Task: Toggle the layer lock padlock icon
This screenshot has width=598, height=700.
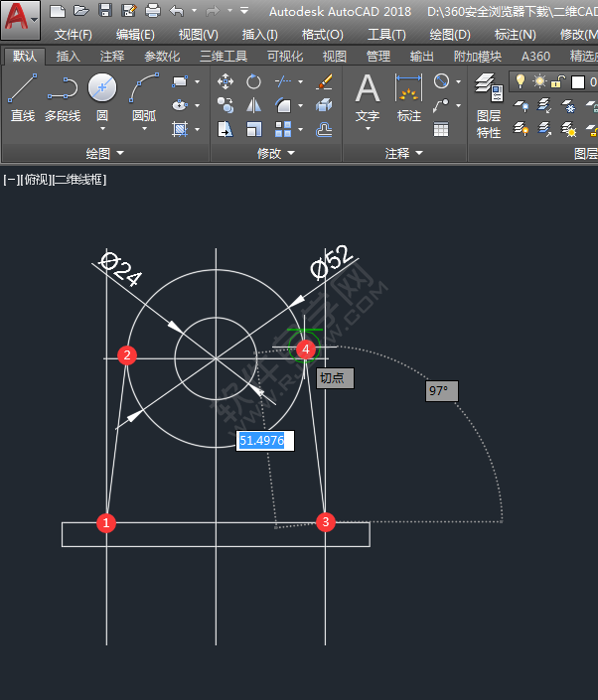Action: coord(558,81)
